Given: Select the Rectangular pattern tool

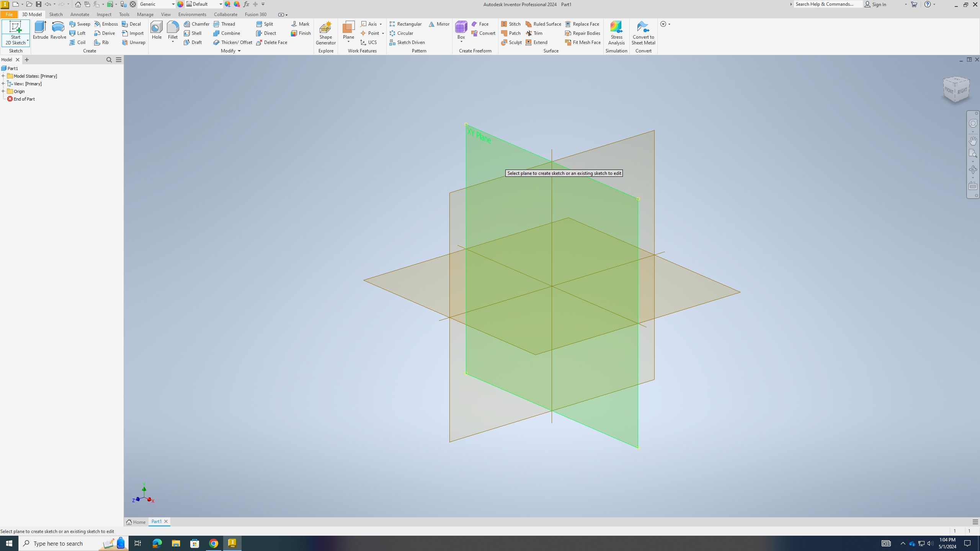Looking at the screenshot, I should [x=405, y=24].
